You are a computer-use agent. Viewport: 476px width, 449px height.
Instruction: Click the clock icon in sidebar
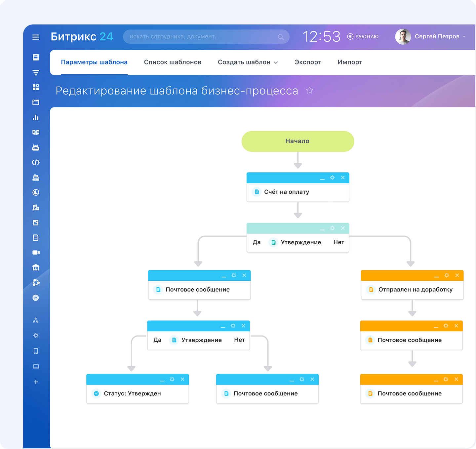(x=36, y=192)
